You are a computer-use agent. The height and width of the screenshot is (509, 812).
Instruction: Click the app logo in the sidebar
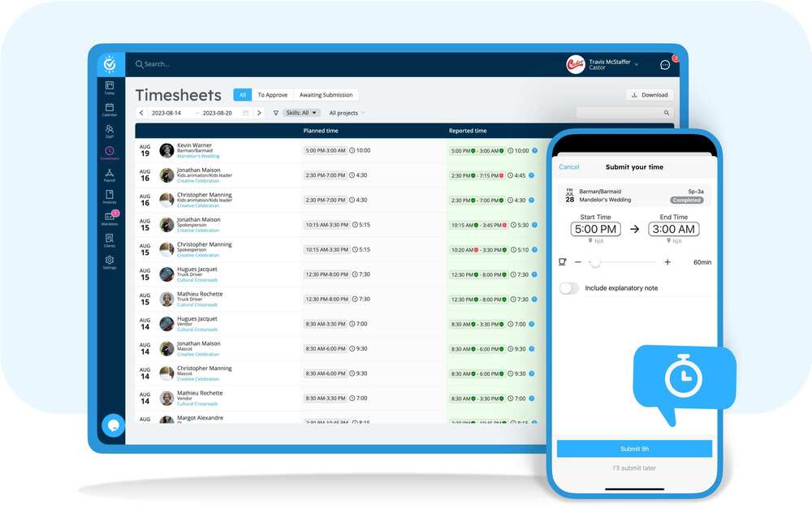110,64
